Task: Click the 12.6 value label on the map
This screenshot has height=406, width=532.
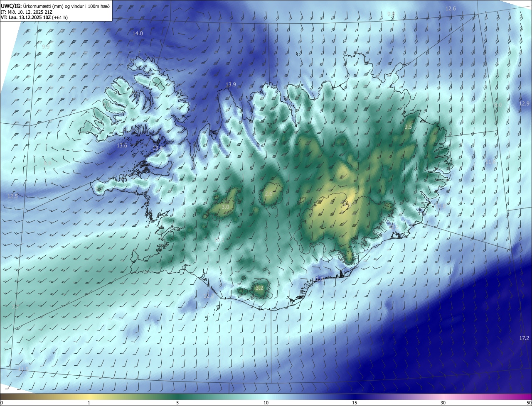Action: (451, 8)
